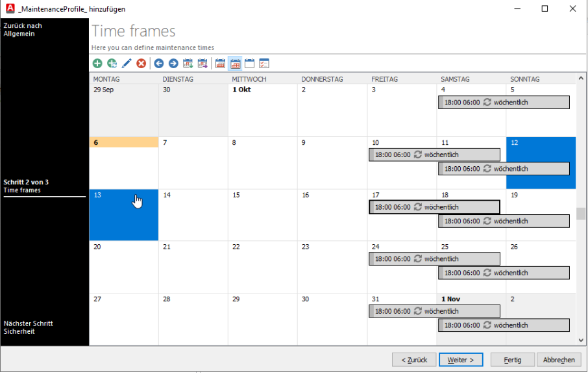Click the pencil edit icon
Viewport: 588px width, 374px height.
[126, 64]
